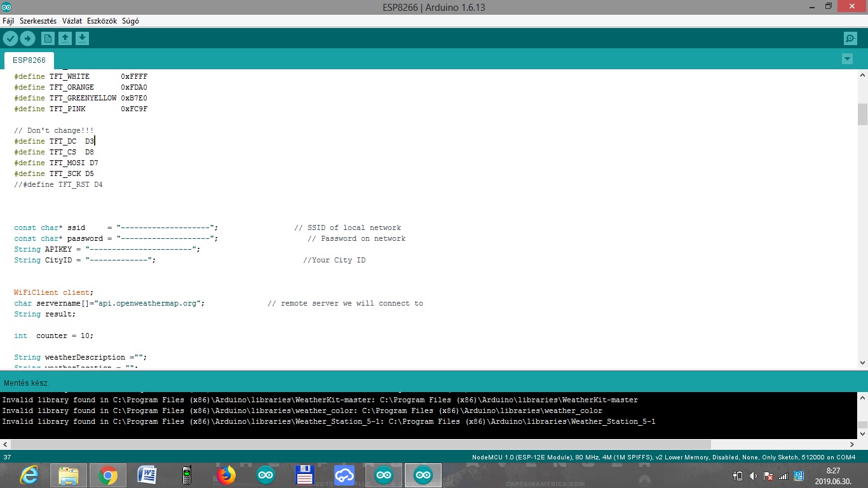Click the 'WiFiClient client;' line
This screenshot has height=488, width=868.
click(x=54, y=292)
